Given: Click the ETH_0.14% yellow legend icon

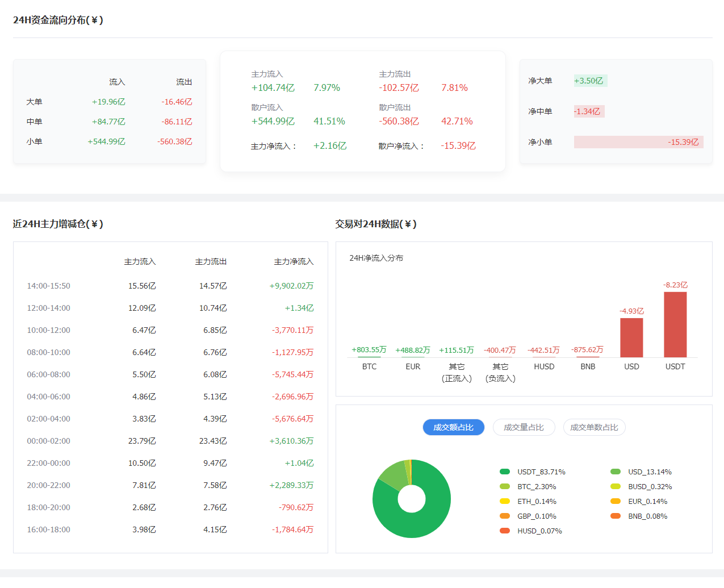Looking at the screenshot, I should tap(505, 501).
